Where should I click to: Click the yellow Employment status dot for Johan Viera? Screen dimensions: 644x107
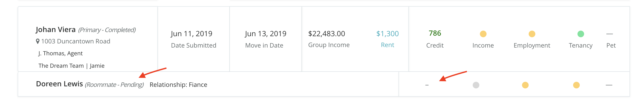(532, 34)
